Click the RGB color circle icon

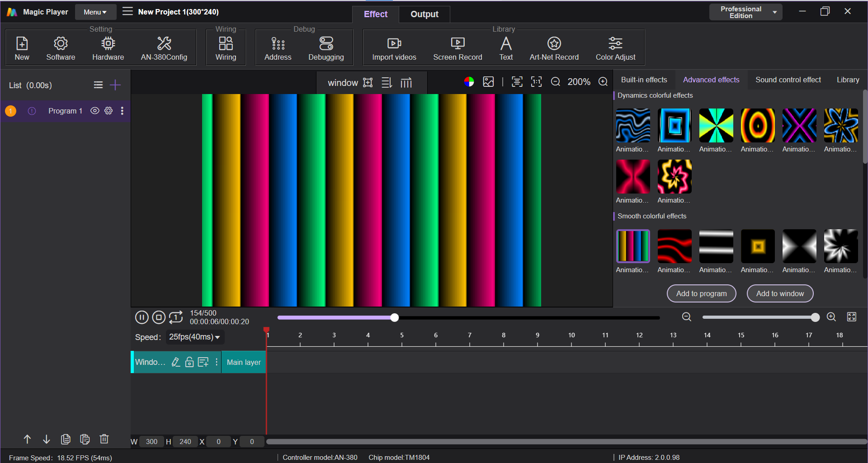click(469, 82)
